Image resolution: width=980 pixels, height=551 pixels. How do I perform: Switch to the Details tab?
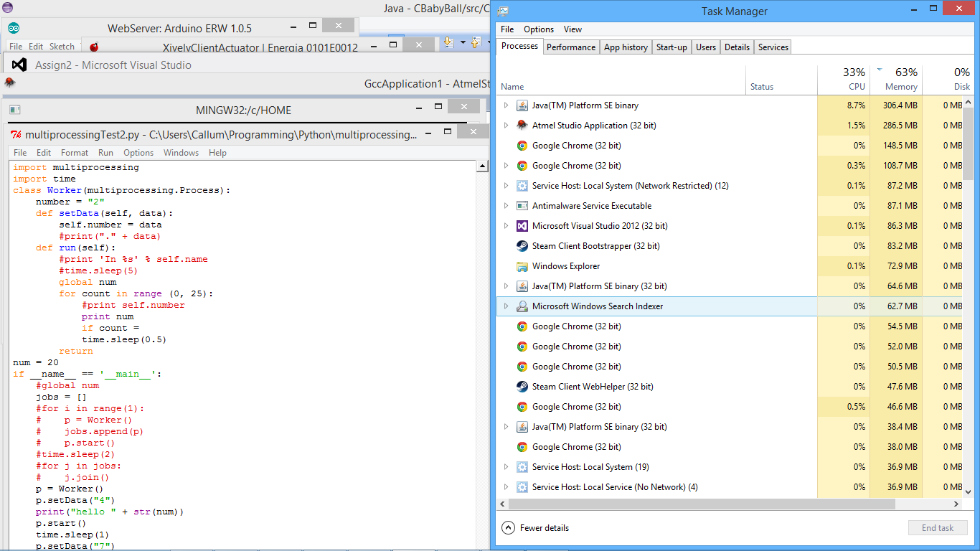click(x=737, y=47)
